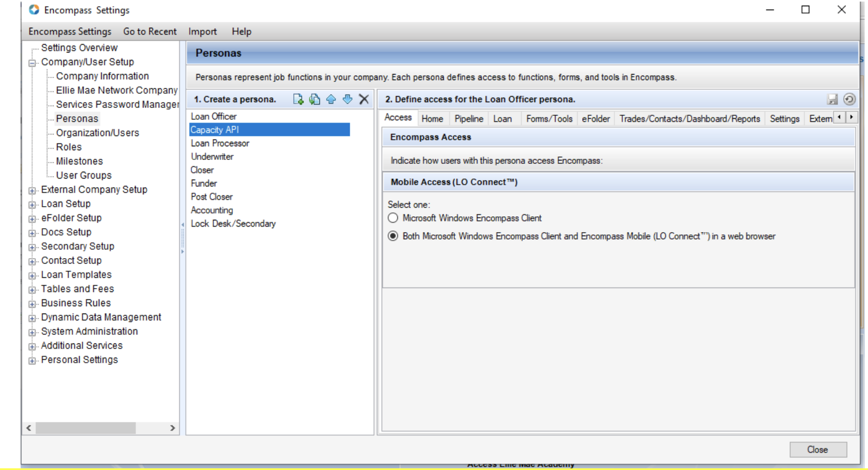Switch to the Loan tab

[502, 119]
